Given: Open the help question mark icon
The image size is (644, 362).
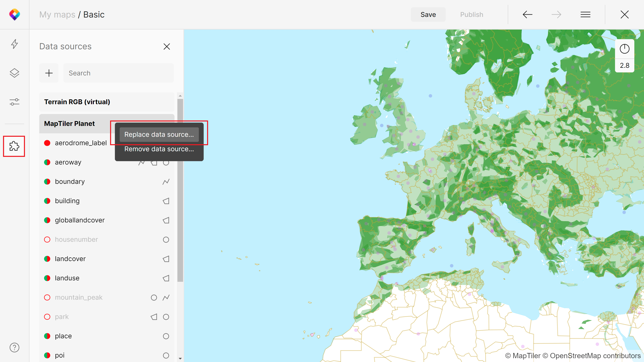Looking at the screenshot, I should coord(14,348).
